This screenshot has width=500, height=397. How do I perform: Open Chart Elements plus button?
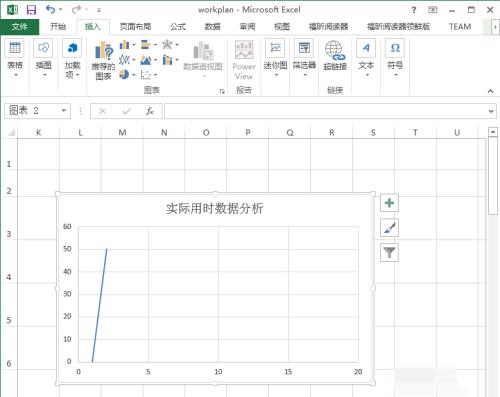pos(389,203)
